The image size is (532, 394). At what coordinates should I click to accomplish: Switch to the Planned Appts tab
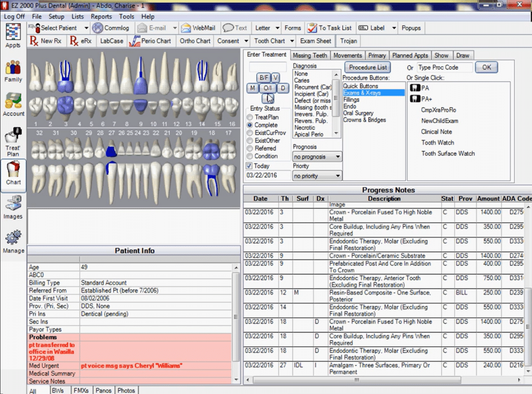410,55
